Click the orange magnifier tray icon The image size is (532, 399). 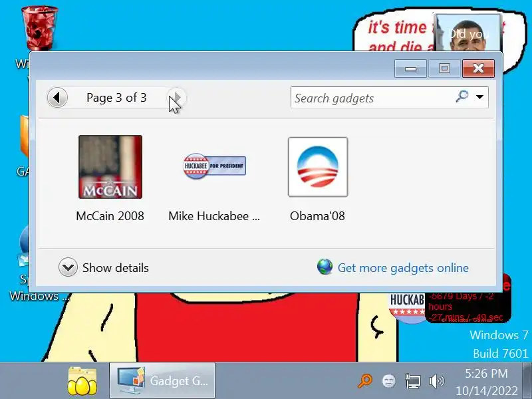pyautogui.click(x=365, y=380)
